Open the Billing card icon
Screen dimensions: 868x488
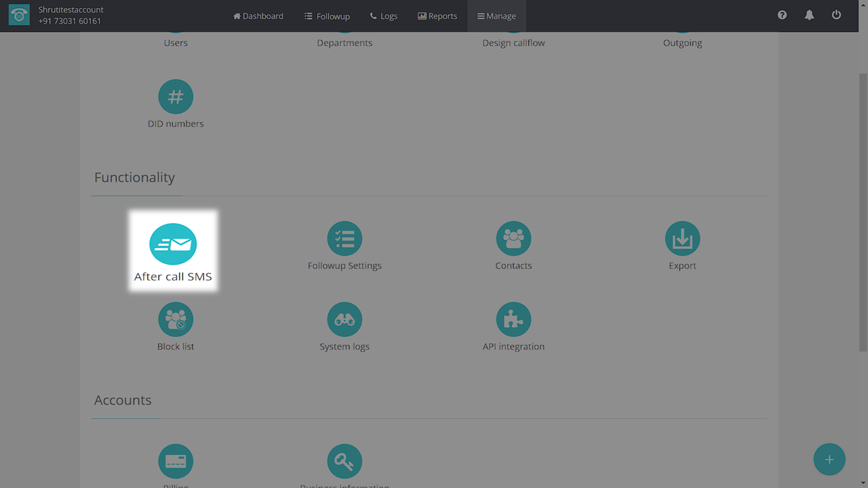(x=176, y=462)
